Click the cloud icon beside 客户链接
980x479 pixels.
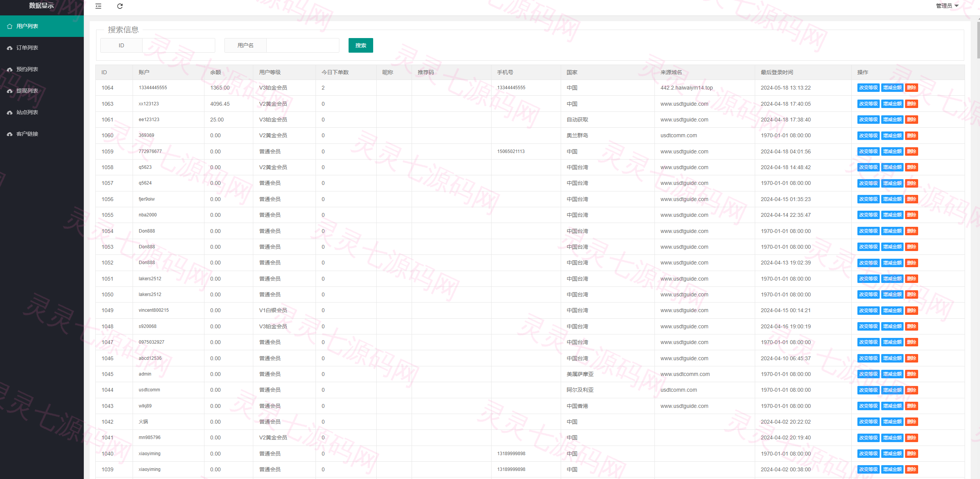click(x=10, y=134)
